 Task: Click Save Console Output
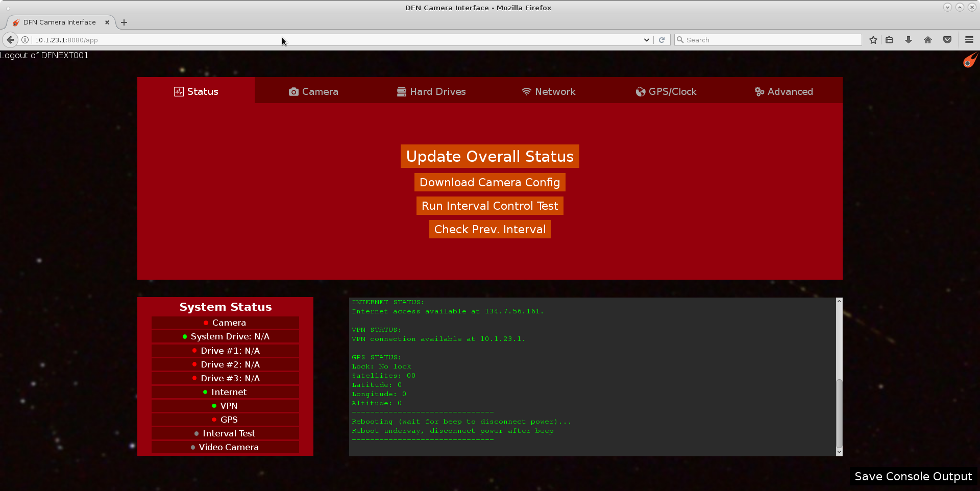(x=913, y=476)
